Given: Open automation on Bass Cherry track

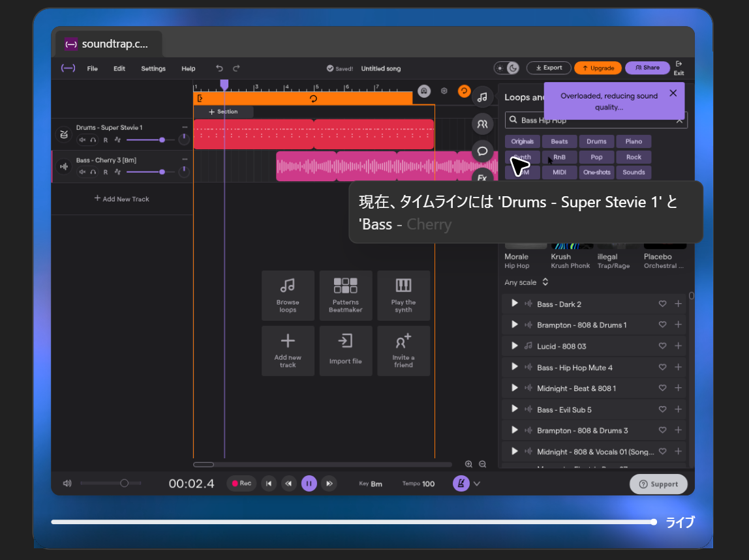Looking at the screenshot, I should click(117, 172).
